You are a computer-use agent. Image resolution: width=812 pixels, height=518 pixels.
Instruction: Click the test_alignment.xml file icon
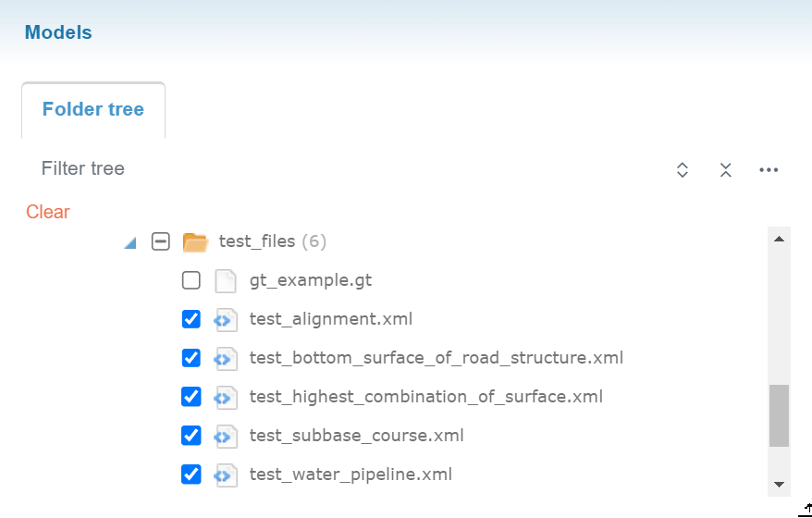coord(225,320)
